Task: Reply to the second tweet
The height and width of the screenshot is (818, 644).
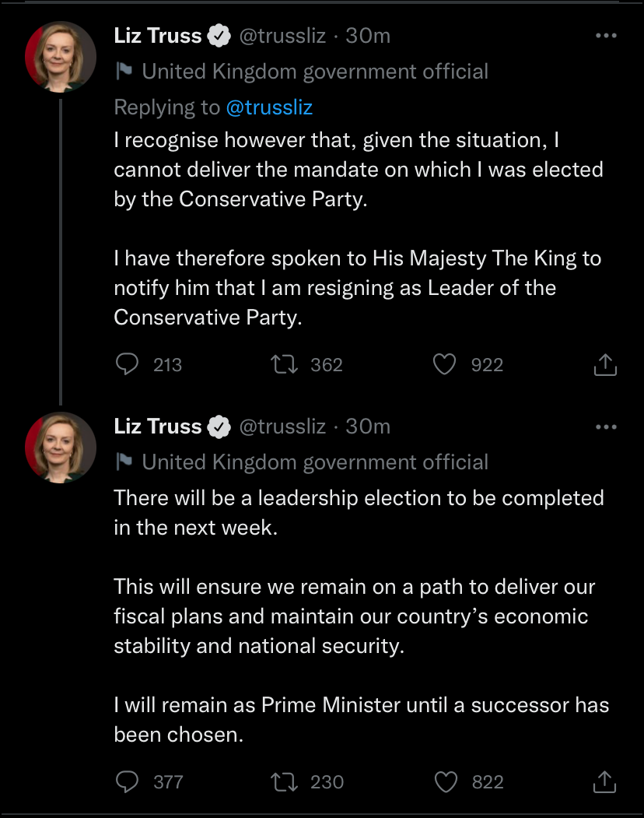Action: pyautogui.click(x=126, y=781)
